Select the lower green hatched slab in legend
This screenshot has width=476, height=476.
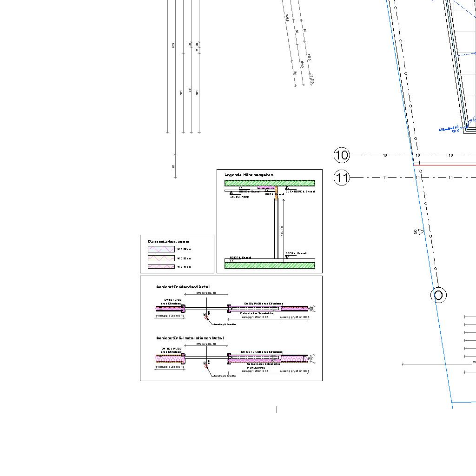pyautogui.click(x=270, y=265)
